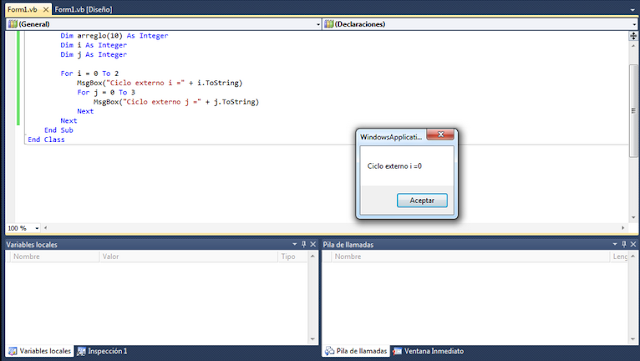
Task: Open the active documents list dropdown arrow
Action: (633, 9)
